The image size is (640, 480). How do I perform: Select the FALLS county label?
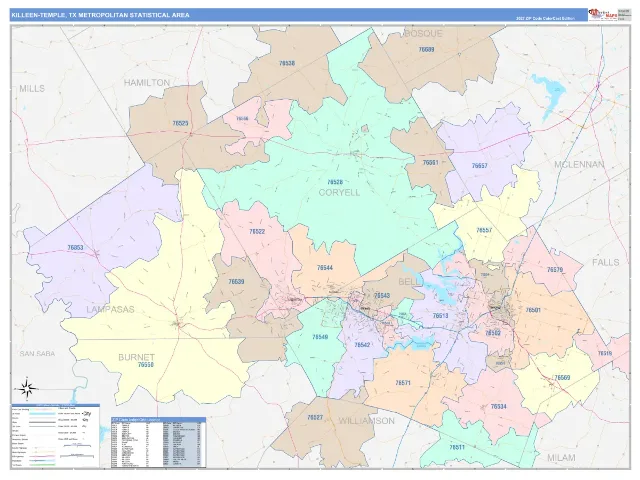pos(606,262)
